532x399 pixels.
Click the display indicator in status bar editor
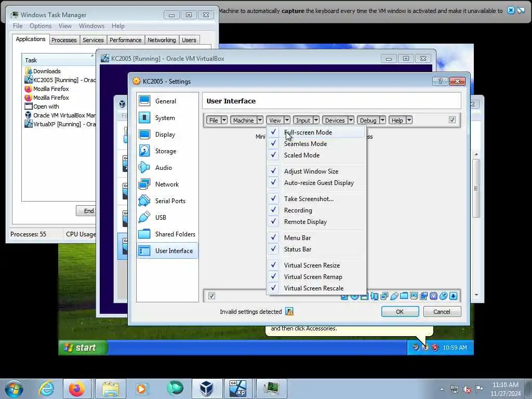tap(414, 296)
